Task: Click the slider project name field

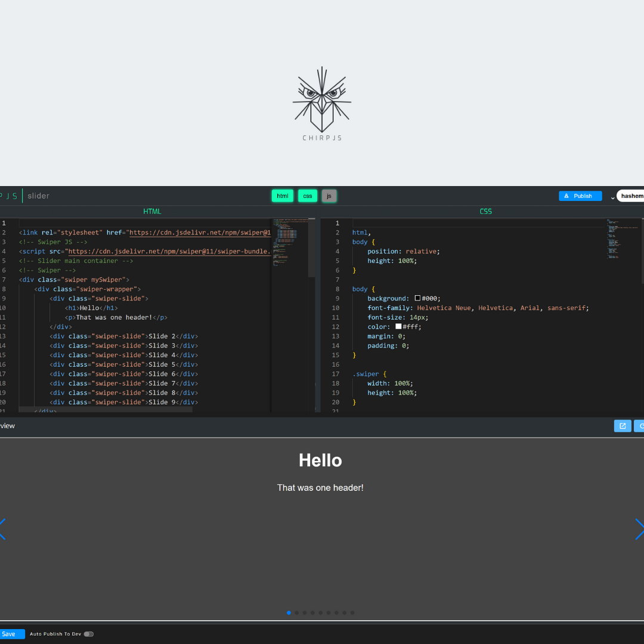Action: click(39, 196)
